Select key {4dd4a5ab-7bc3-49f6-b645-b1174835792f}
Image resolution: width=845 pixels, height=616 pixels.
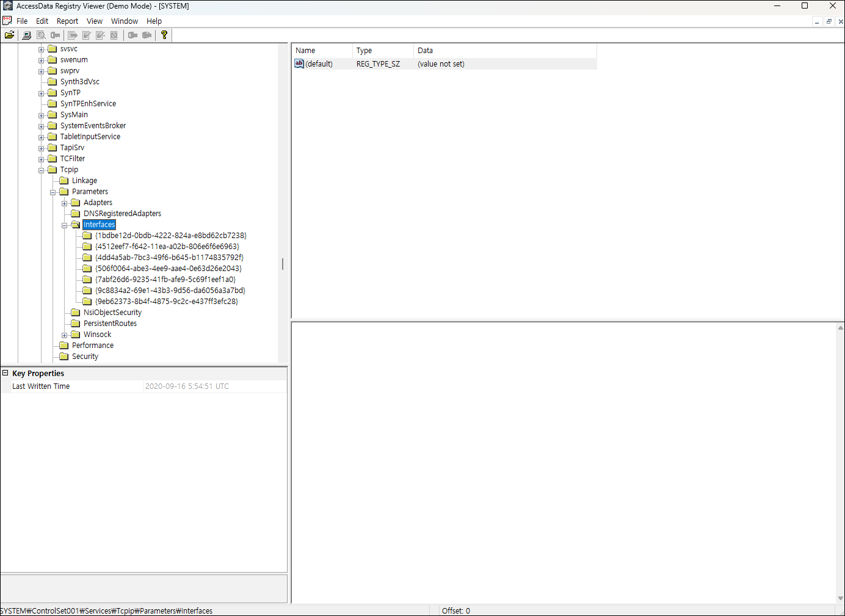(169, 258)
